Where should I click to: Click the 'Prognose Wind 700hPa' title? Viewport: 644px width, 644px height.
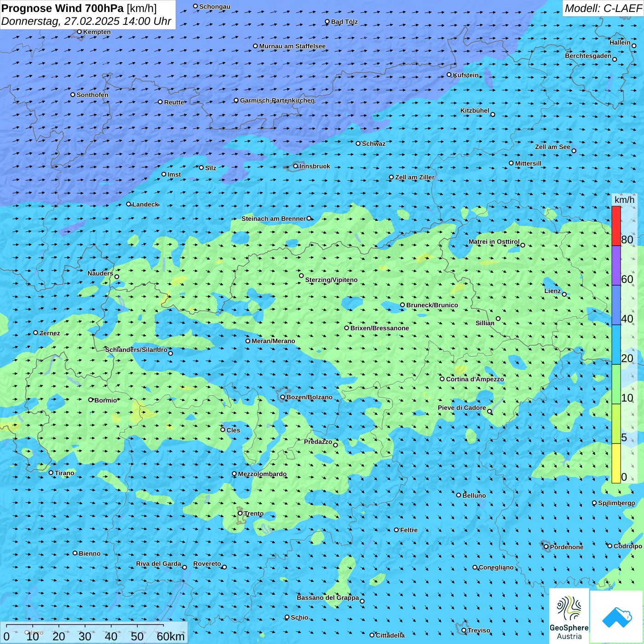(x=63, y=8)
